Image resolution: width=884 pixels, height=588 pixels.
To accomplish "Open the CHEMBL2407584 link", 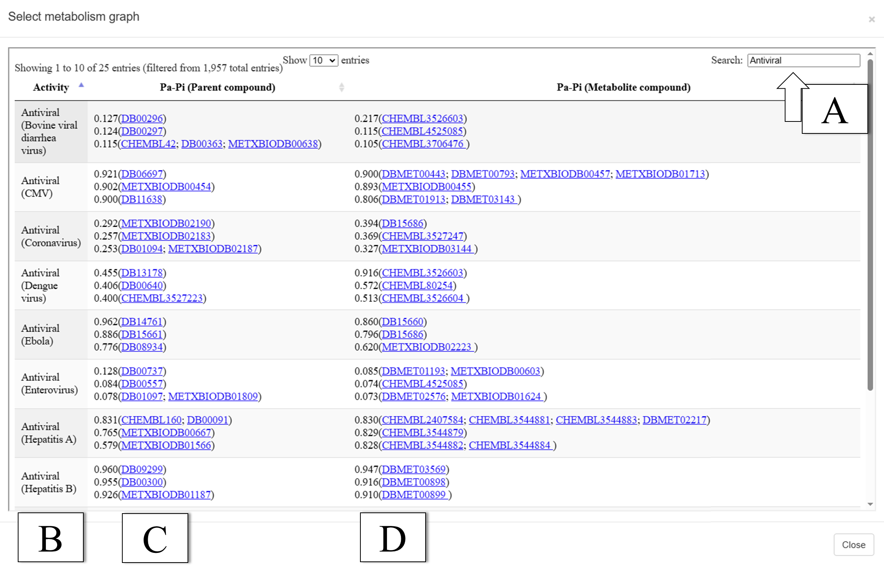I will pyautogui.click(x=423, y=420).
